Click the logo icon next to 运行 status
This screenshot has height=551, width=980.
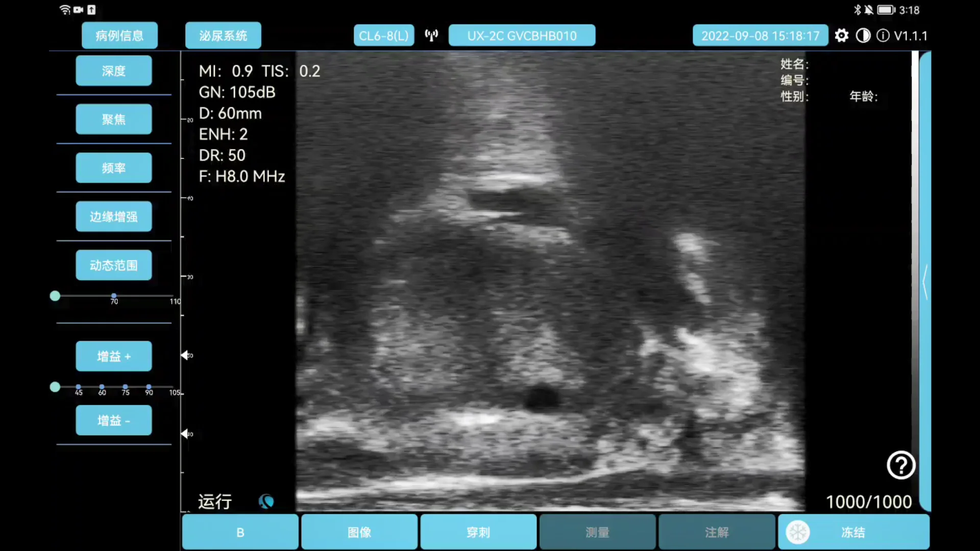pos(266,502)
